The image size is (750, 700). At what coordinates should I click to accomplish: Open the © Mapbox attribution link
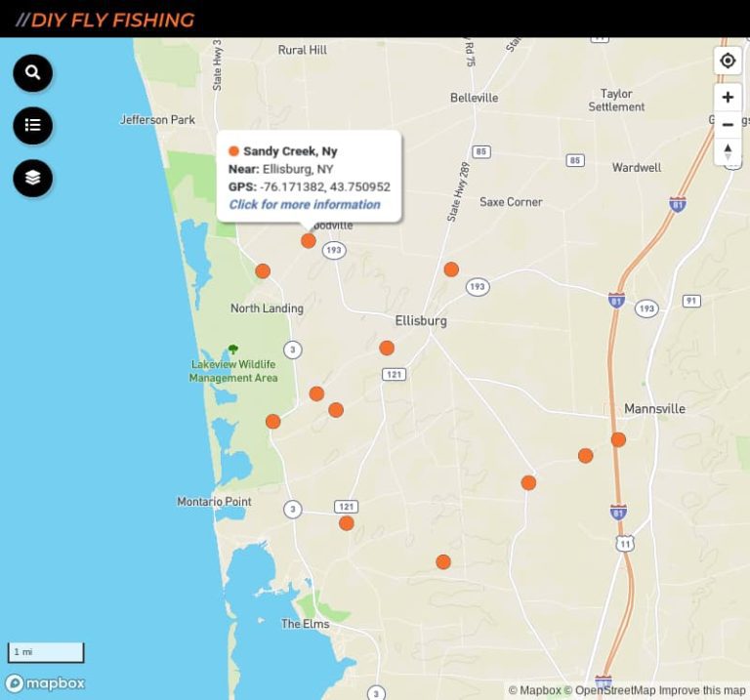(534, 690)
